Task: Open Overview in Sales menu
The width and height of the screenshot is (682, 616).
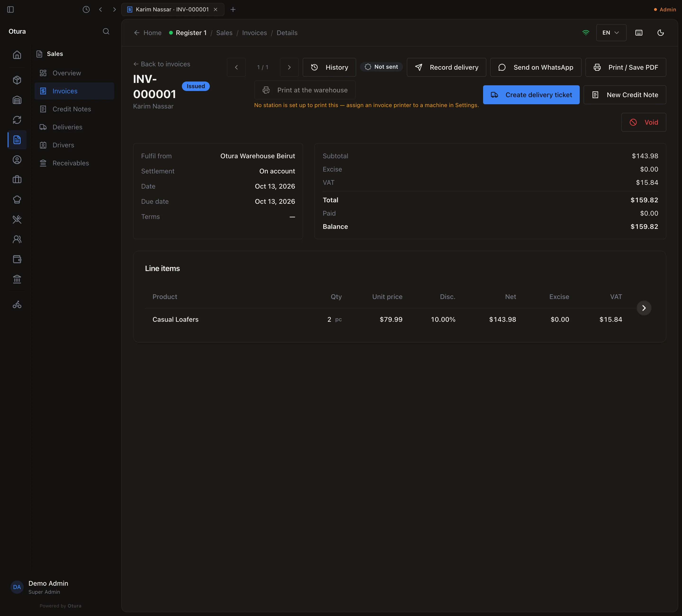Action: pos(74,73)
